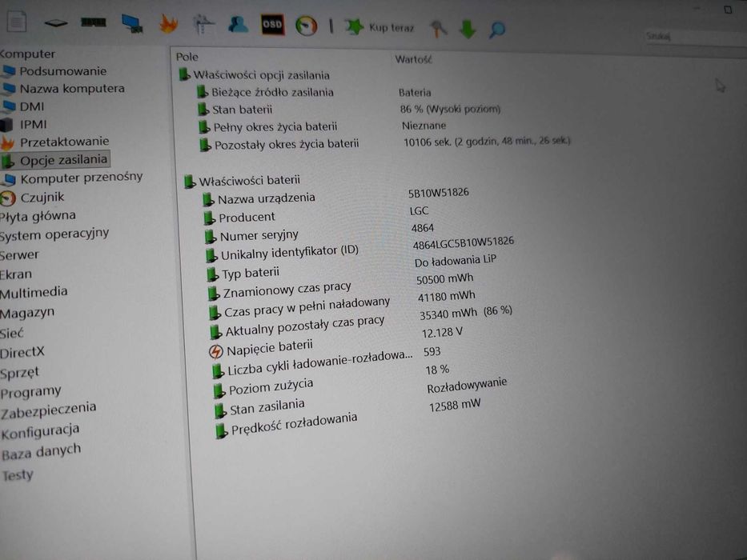Open Programy category in tree
747x560 pixels.
point(31,393)
